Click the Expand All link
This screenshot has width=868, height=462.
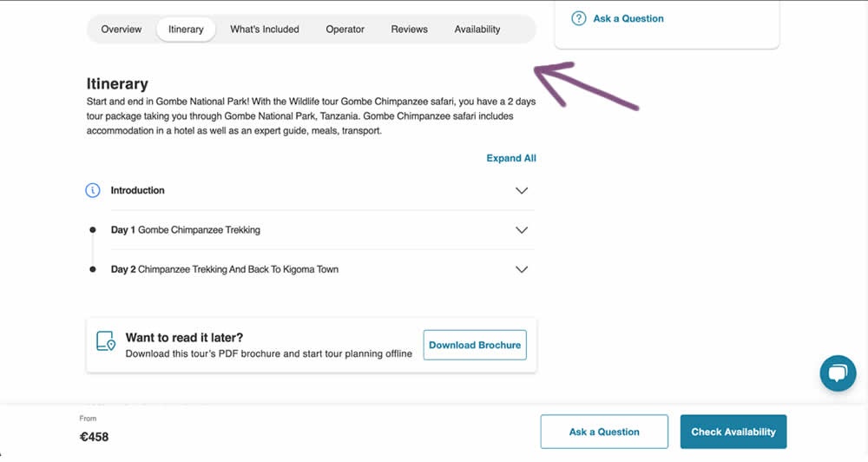coord(511,158)
